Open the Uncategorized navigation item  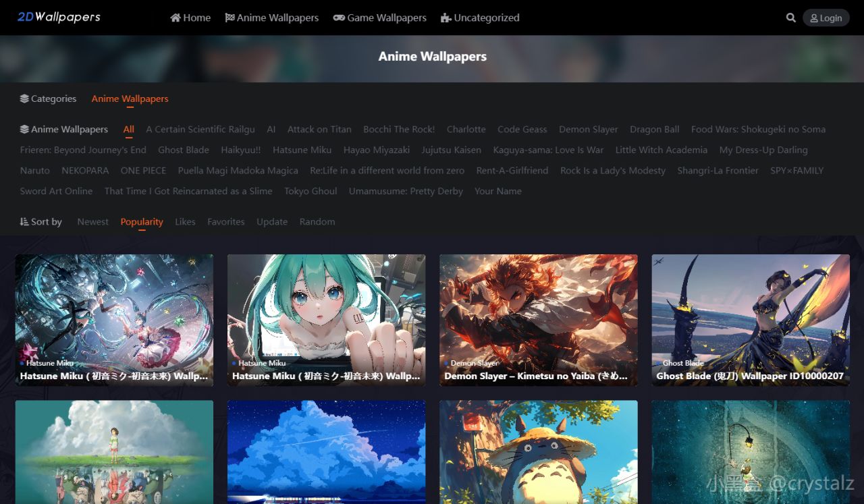pyautogui.click(x=480, y=18)
